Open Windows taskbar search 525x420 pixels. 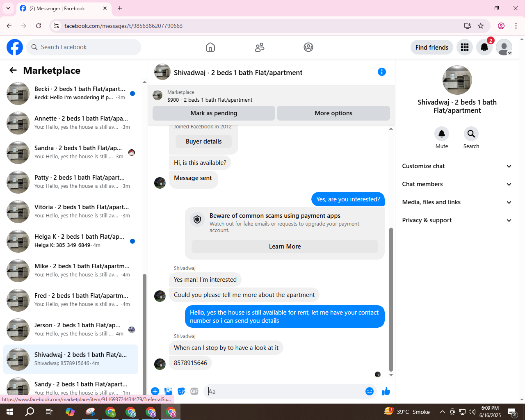pyautogui.click(x=30, y=412)
